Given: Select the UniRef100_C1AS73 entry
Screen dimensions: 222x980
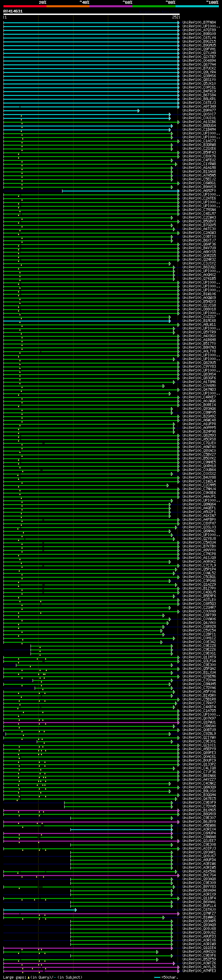Looking at the screenshot, I should coord(199,141).
